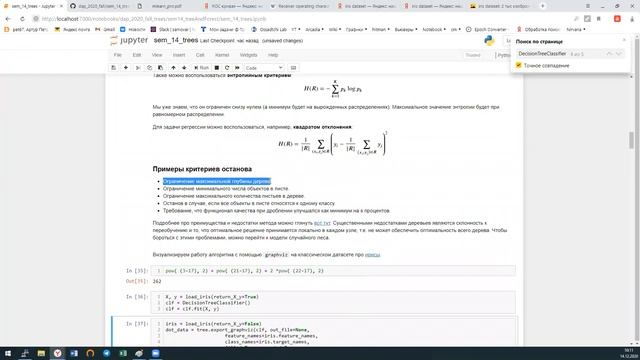This screenshot has height=360, width=640.
Task: Open the Widgets menu in Jupyter
Action: (x=249, y=55)
